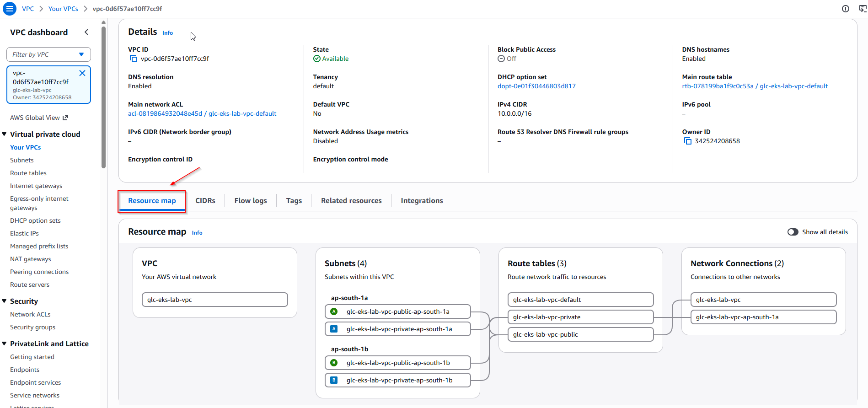Click the blue B badge of private-ap-south-1b subnet

334,380
